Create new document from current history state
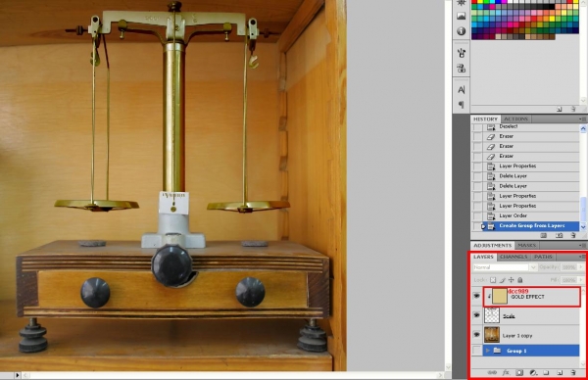The height and width of the screenshot is (380, 588). pyautogui.click(x=543, y=235)
